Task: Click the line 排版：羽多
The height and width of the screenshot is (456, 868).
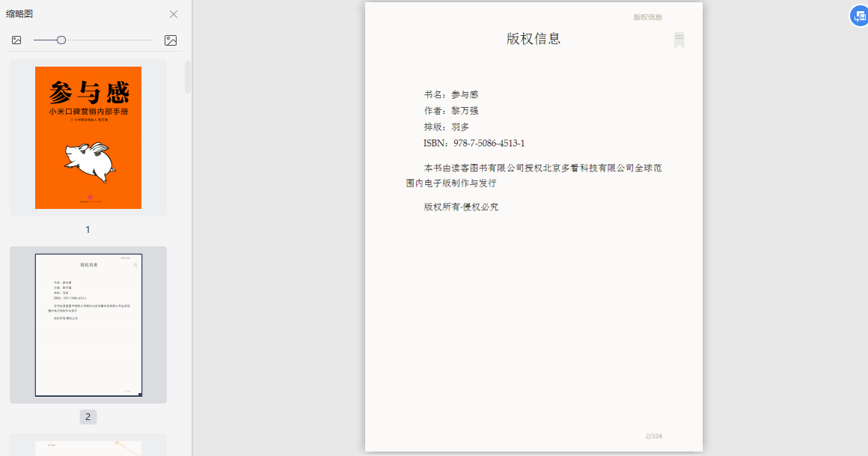Action: tap(447, 127)
